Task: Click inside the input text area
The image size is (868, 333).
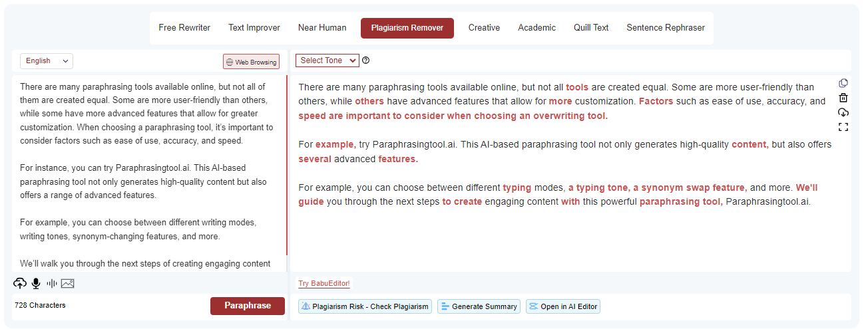Action: point(146,173)
